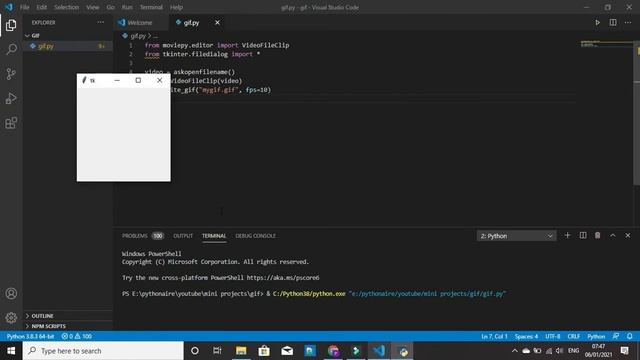Select terminal dropdown '2: Python'
This screenshot has height=360, width=640.
(x=516, y=236)
